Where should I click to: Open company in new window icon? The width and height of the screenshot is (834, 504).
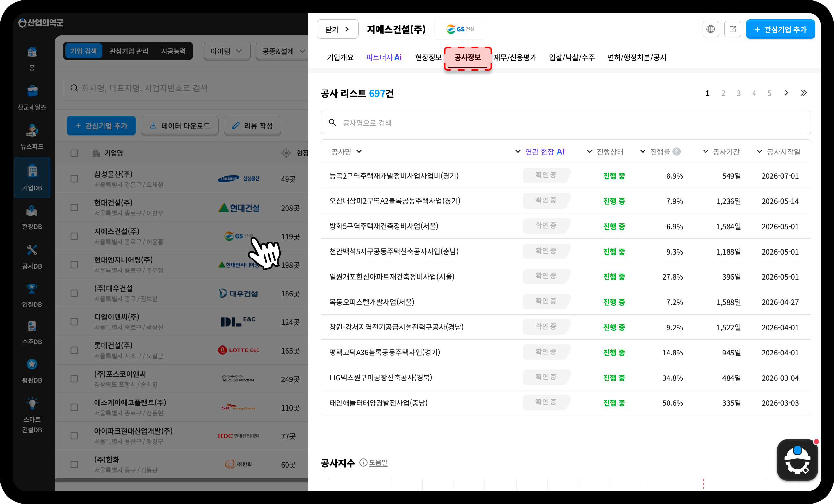pyautogui.click(x=732, y=29)
